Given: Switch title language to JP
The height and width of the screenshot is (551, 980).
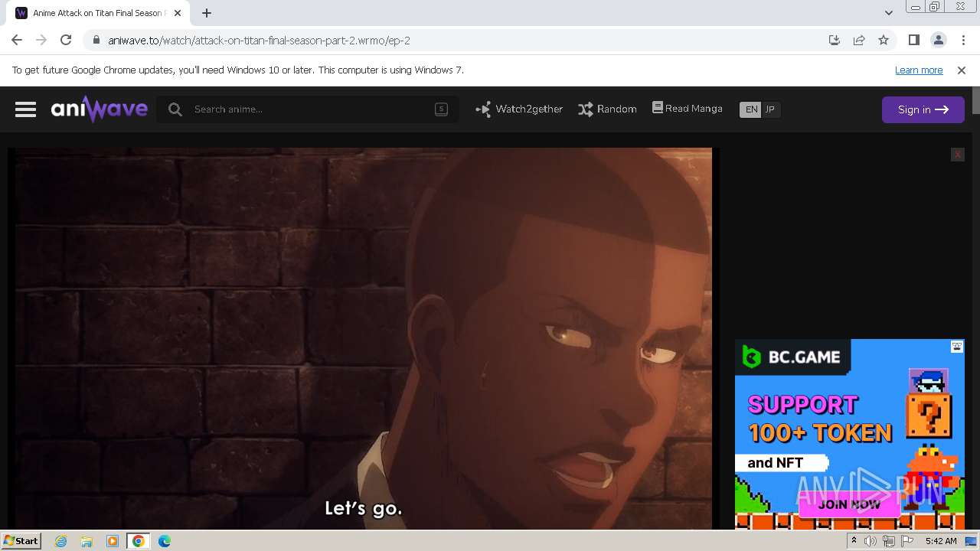Looking at the screenshot, I should click(x=770, y=109).
